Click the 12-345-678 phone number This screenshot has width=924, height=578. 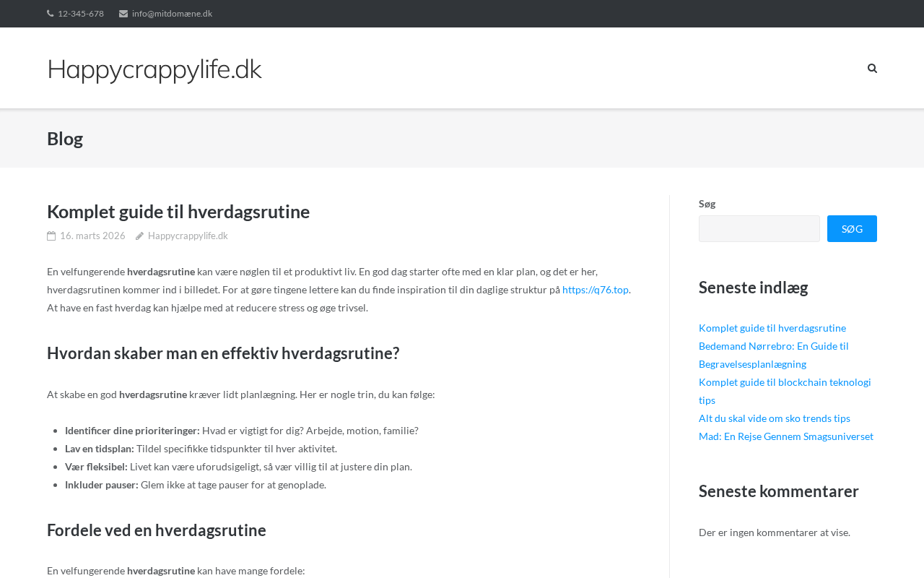[81, 14]
